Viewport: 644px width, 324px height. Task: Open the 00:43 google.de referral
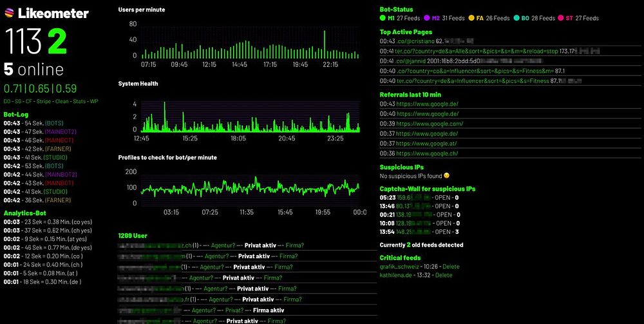tap(427, 104)
